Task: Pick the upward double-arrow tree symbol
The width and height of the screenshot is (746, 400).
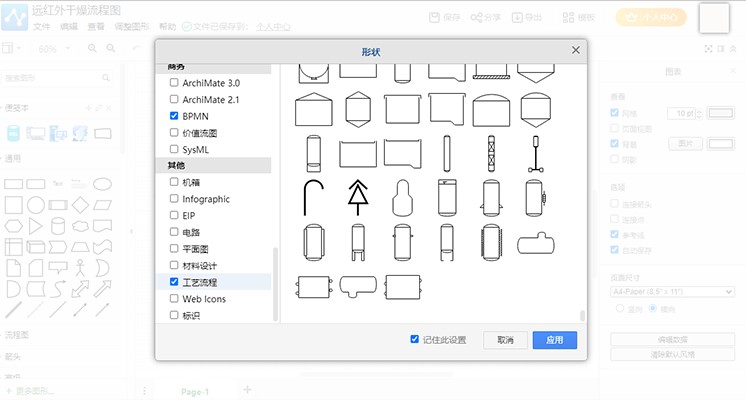Action: pyautogui.click(x=358, y=198)
